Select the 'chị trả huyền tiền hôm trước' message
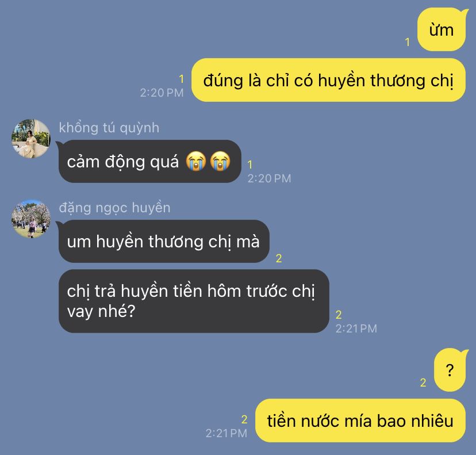This screenshot has width=476, height=455. [x=194, y=301]
